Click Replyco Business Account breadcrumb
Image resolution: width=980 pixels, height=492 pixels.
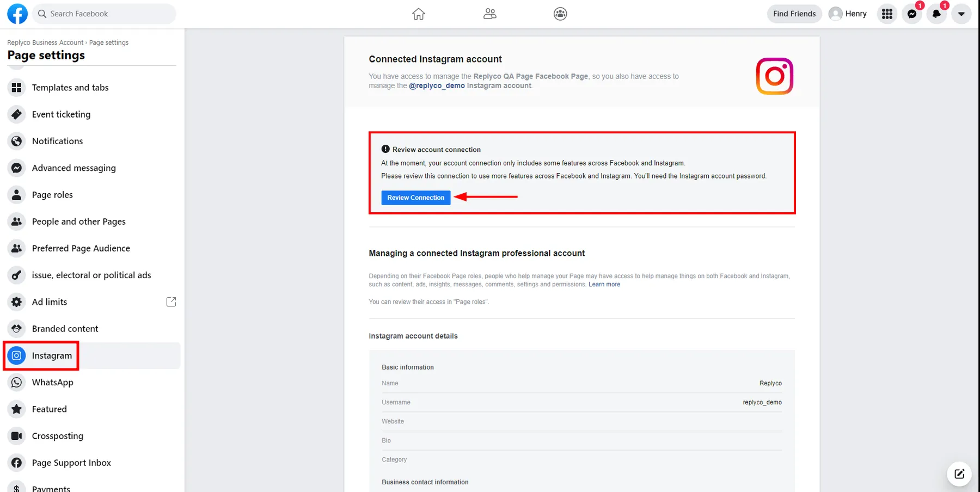(x=45, y=42)
